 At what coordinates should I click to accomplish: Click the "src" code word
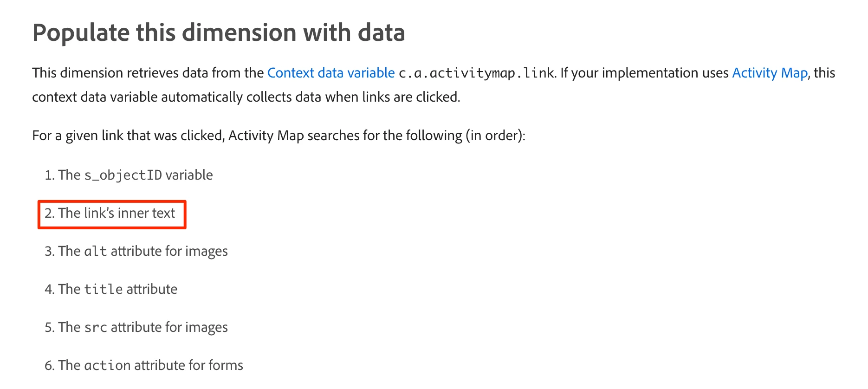96,327
